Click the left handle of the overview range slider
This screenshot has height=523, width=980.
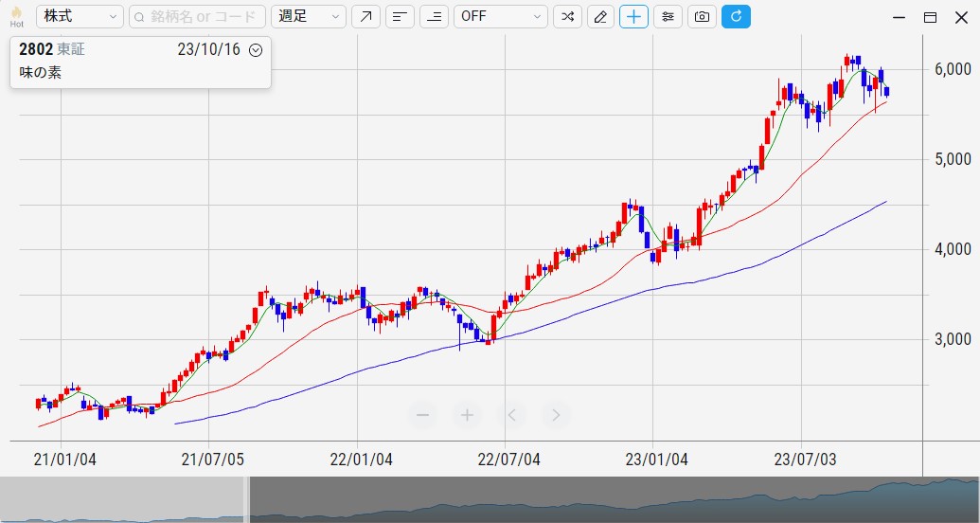(247, 499)
